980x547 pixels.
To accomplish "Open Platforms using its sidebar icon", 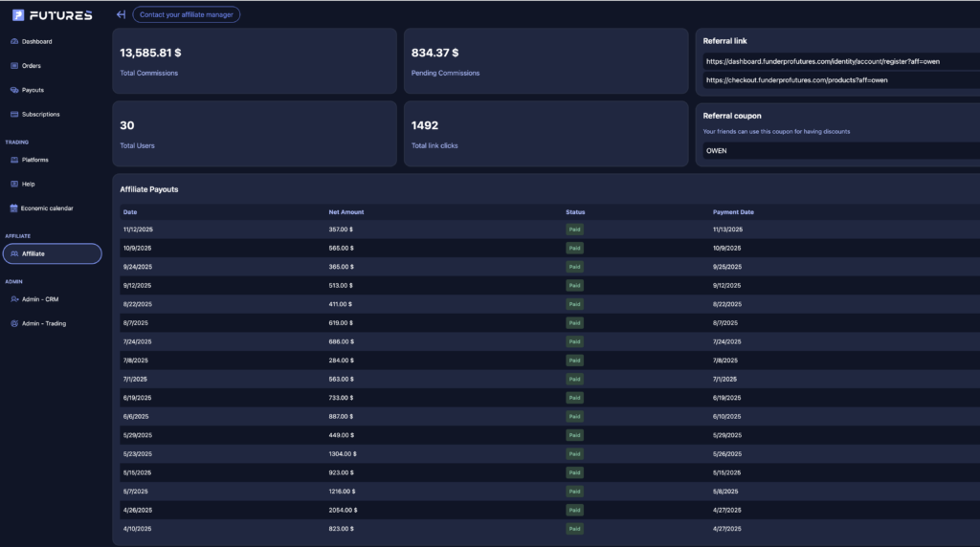I will (x=14, y=160).
